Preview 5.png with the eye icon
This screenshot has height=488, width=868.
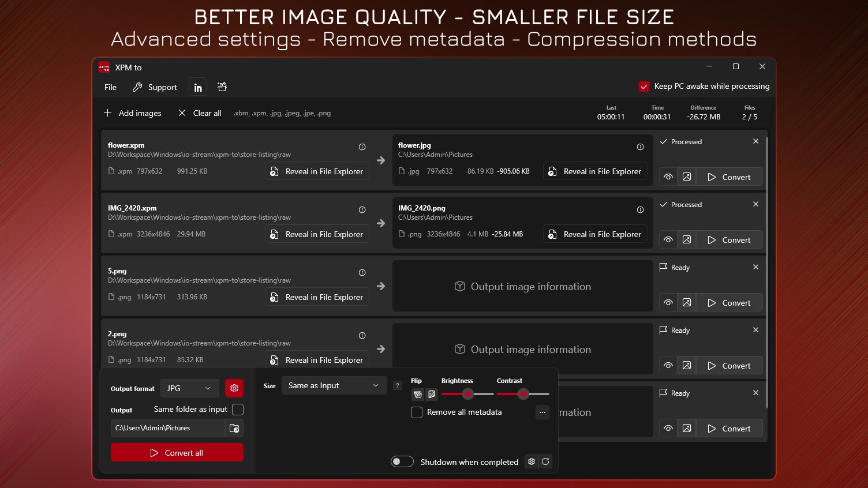pyautogui.click(x=668, y=303)
